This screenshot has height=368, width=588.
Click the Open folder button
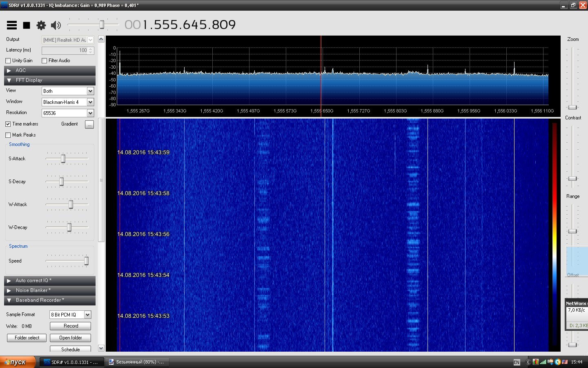tap(70, 338)
